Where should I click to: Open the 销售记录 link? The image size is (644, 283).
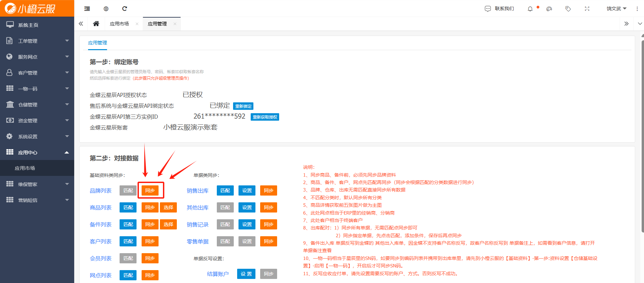(198, 224)
